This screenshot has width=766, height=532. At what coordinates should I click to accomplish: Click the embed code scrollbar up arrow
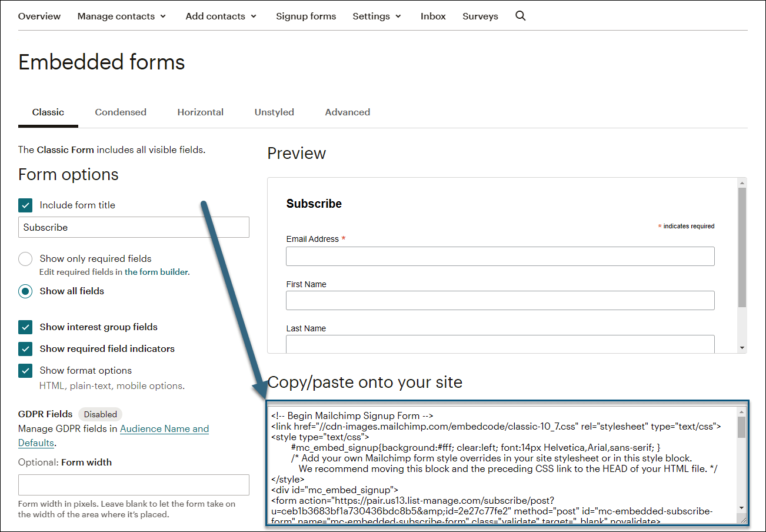point(741,411)
